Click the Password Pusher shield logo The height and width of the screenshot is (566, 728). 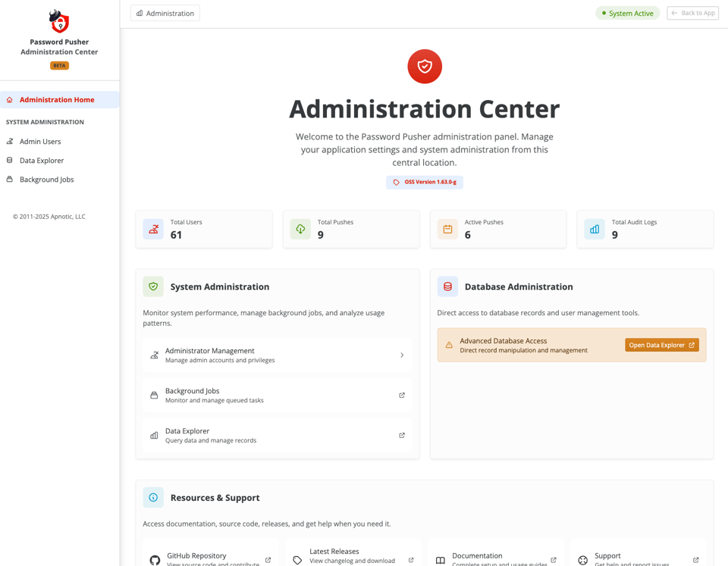58,21
